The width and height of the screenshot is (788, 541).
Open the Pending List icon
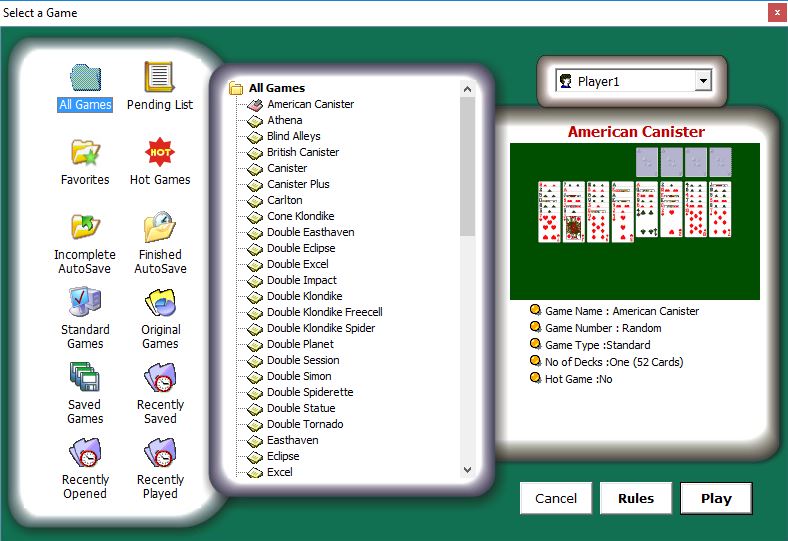159,77
